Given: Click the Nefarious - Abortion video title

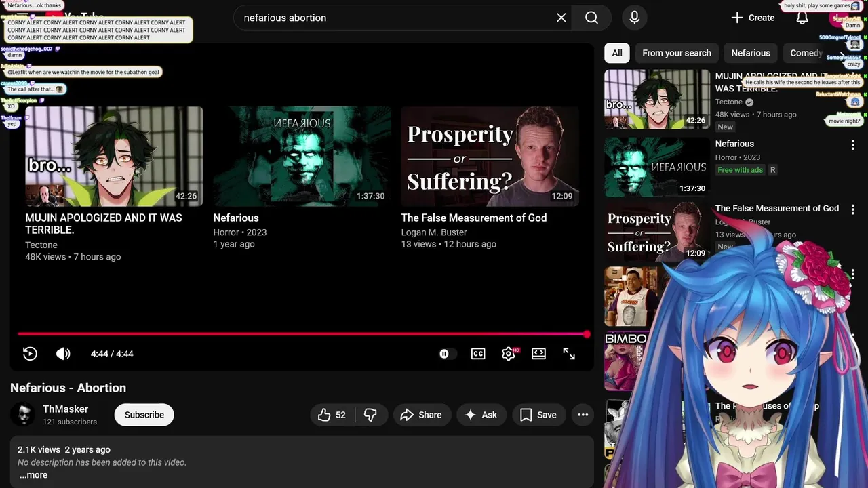Looking at the screenshot, I should 68,388.
